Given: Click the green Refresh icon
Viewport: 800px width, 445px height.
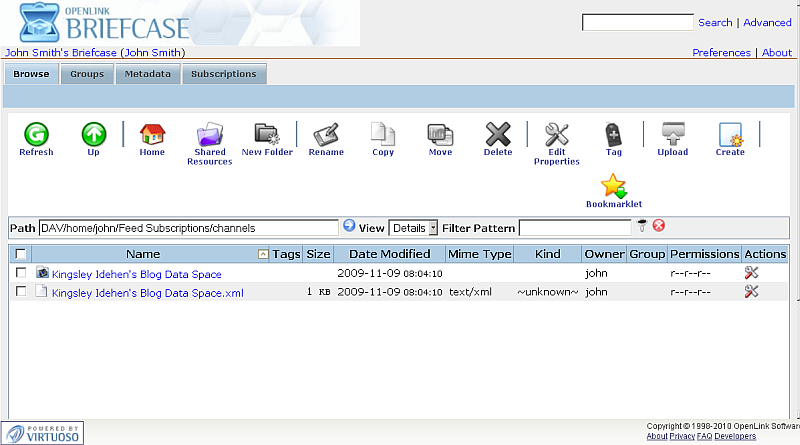Looking at the screenshot, I should (36, 134).
